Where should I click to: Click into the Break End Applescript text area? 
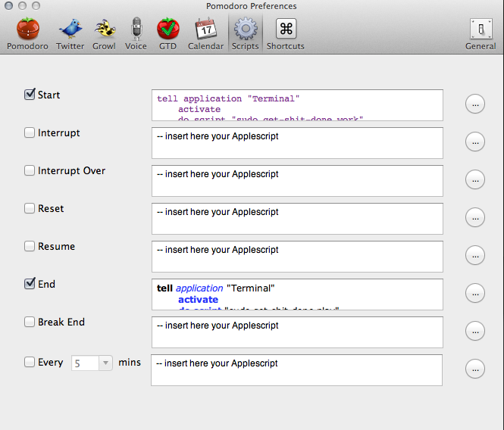[297, 332]
